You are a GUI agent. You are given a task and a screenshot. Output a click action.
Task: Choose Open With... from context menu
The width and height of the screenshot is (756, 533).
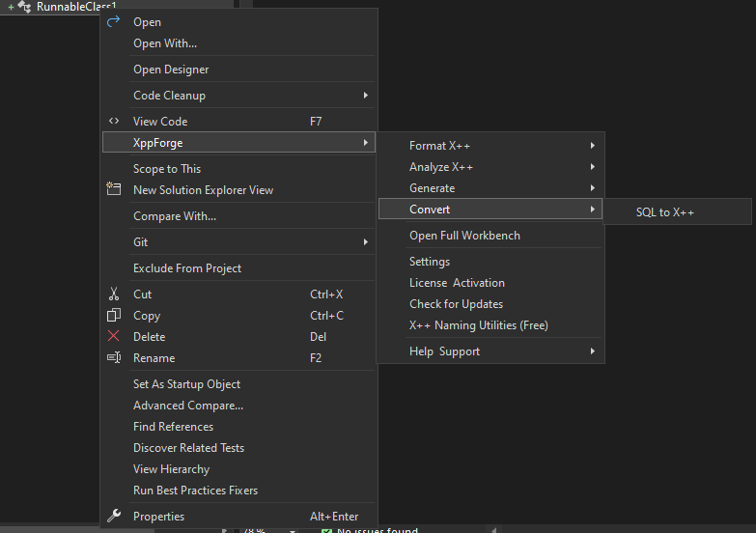[238, 43]
